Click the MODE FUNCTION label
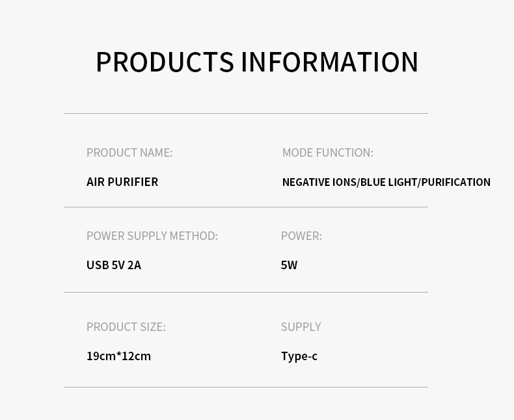Image resolution: width=514 pixels, height=420 pixels. tap(327, 153)
